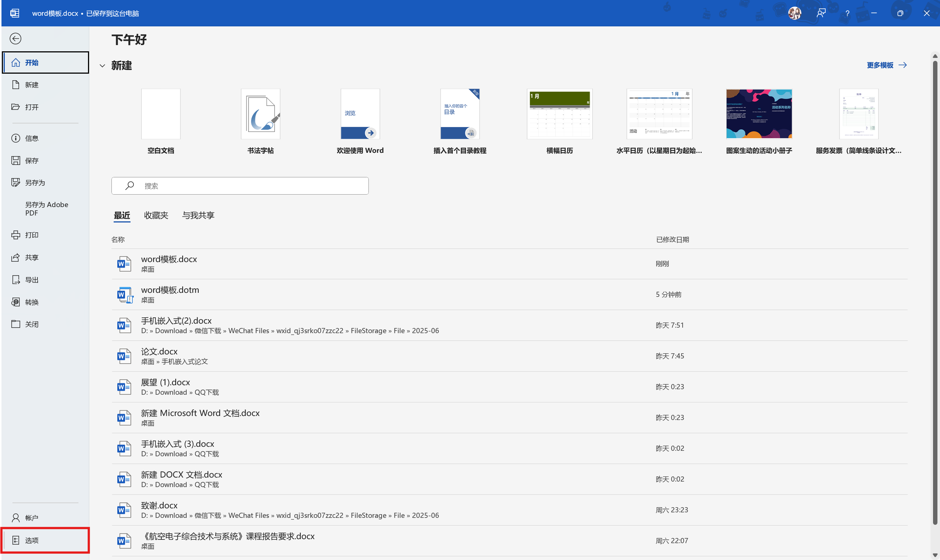Viewport: 940px width, 560px height.
Task: Switch to the 与我共享 tab
Action: pyautogui.click(x=198, y=215)
